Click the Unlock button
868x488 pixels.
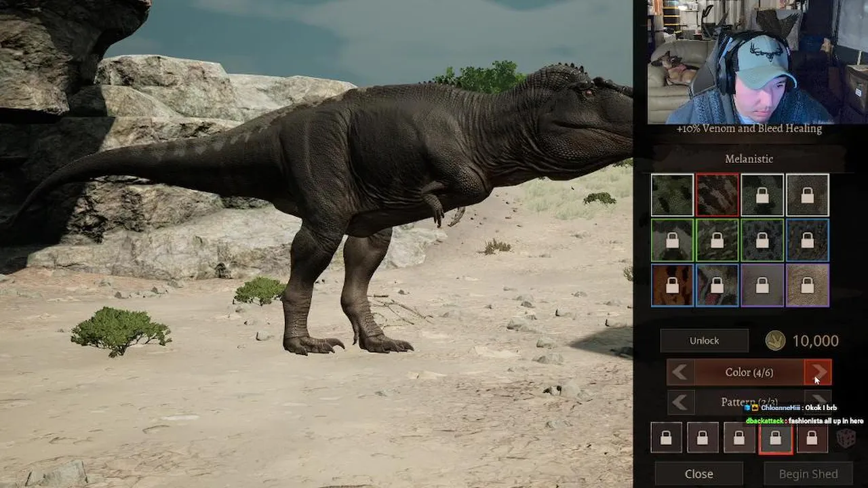coord(705,340)
